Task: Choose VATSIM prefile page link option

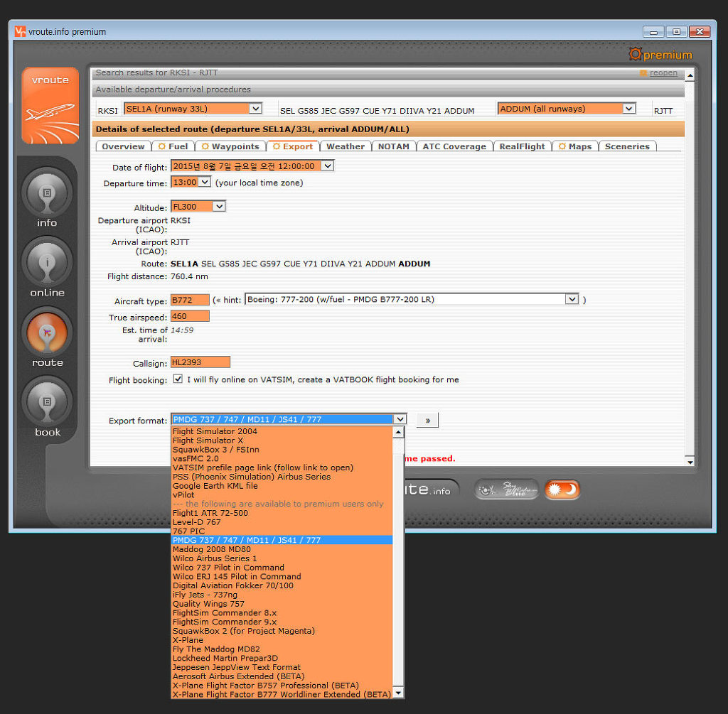Action: 282,467
